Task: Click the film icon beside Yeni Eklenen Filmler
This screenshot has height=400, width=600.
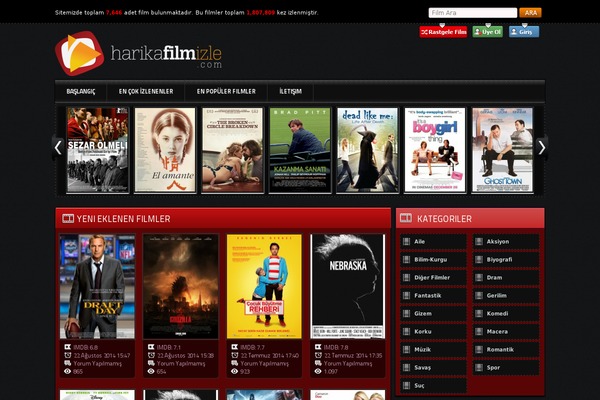Action: pos(68,218)
